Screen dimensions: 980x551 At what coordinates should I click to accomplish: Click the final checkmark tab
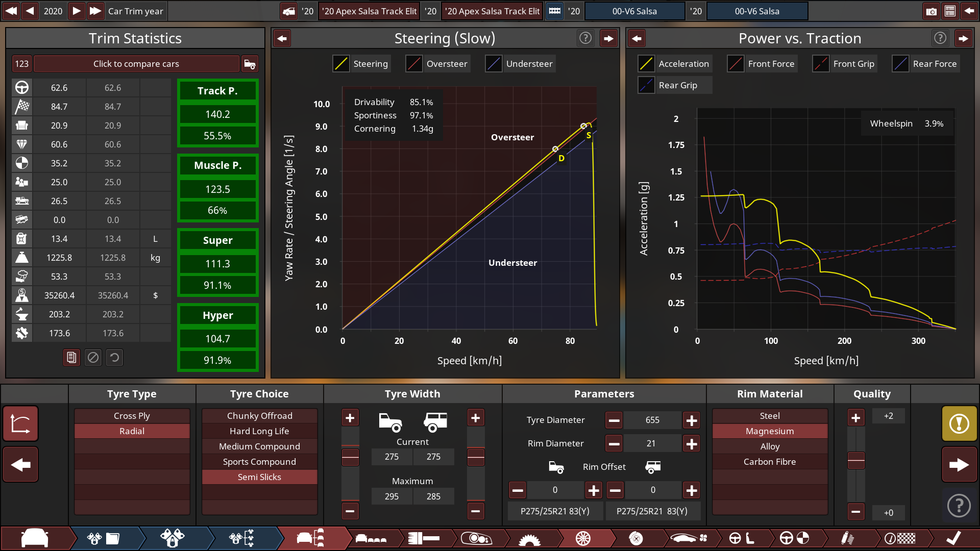click(953, 538)
